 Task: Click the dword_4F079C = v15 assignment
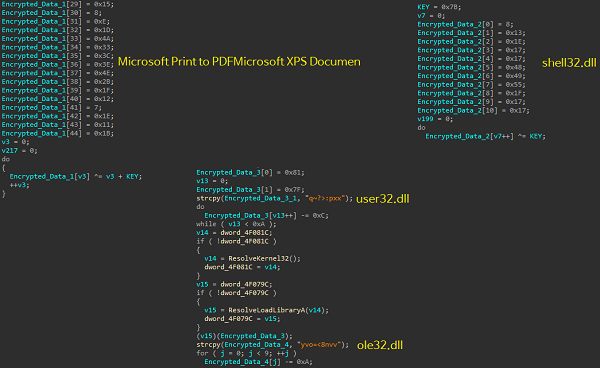pyautogui.click(x=242, y=319)
